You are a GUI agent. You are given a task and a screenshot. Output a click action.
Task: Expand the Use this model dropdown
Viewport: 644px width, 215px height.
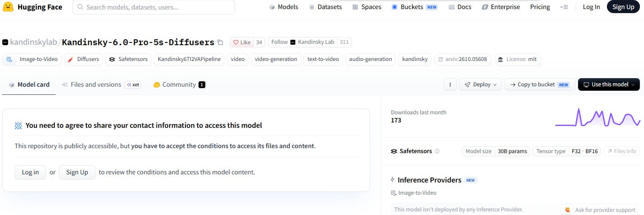(609, 84)
